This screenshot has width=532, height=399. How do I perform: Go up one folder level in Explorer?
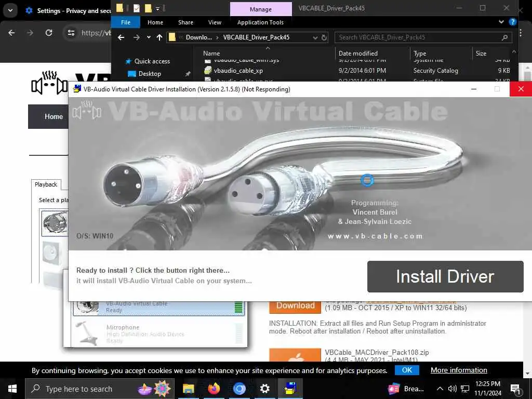click(159, 37)
